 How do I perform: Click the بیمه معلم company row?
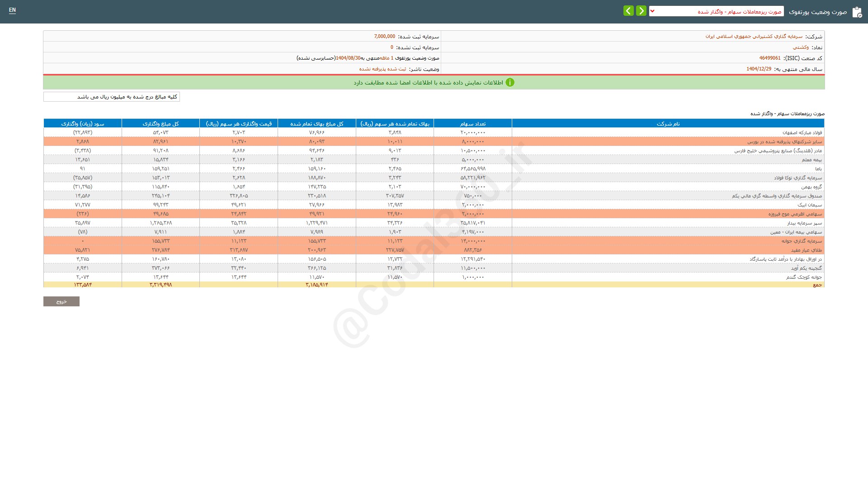pyautogui.click(x=811, y=160)
